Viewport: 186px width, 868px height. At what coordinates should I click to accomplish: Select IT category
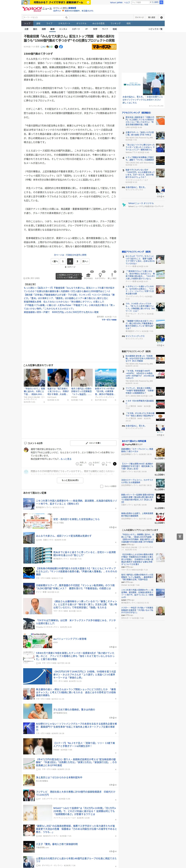pos(86,29)
